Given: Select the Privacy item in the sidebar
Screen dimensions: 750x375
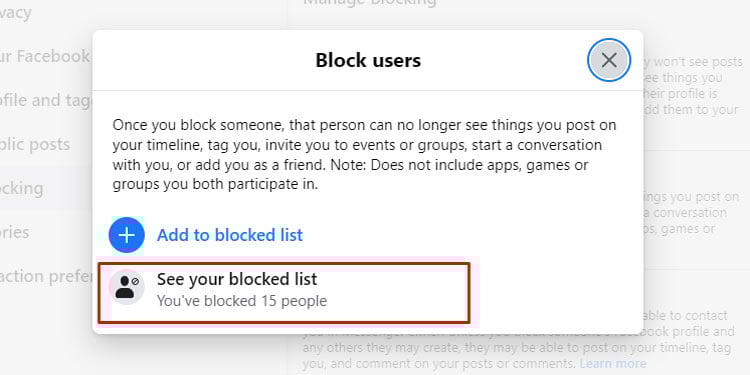Looking at the screenshot, I should pyautogui.click(x=16, y=12).
